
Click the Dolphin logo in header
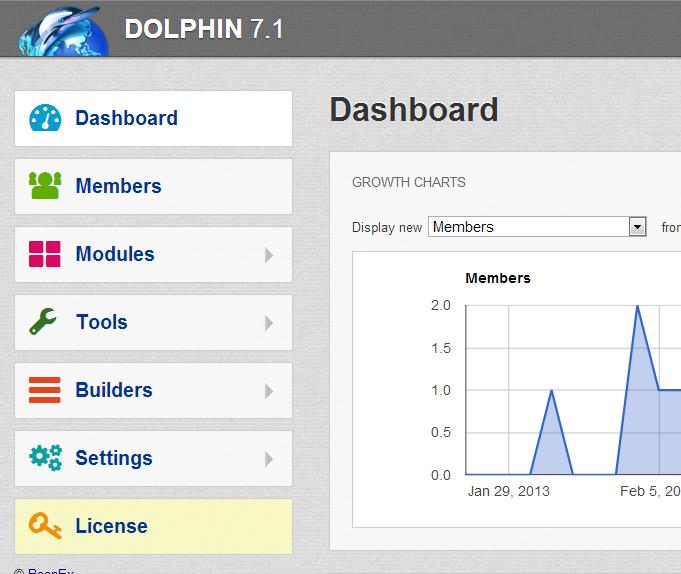click(62, 30)
